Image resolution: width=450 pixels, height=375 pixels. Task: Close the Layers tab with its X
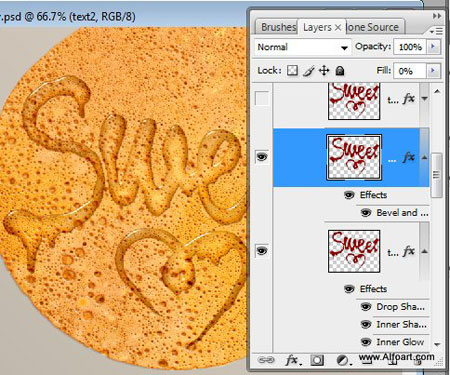click(338, 27)
